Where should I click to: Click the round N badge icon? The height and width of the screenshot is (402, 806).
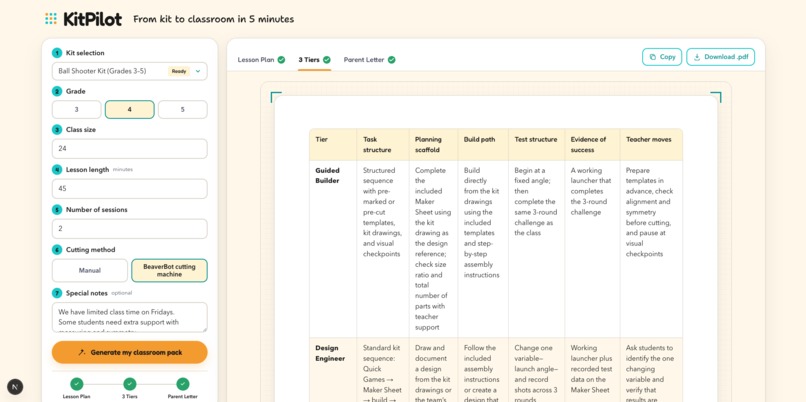pos(15,387)
